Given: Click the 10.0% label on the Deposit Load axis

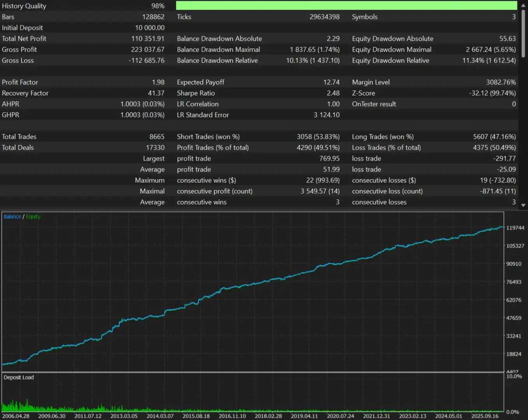Looking at the screenshot, I should tap(514, 376).
